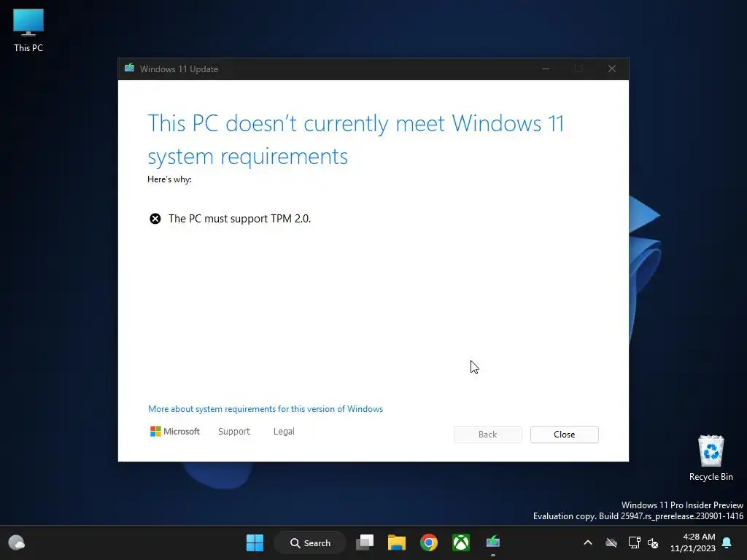Click the Legal link
747x560 pixels.
click(284, 432)
